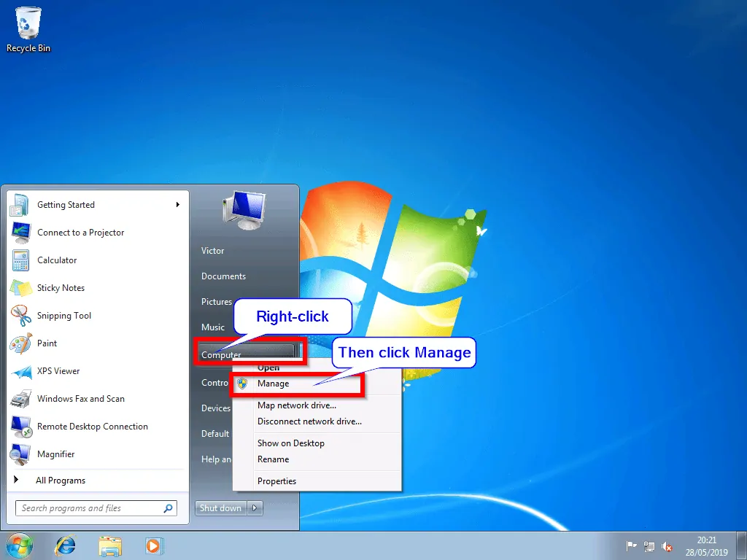Click the muted volume tray icon
The image size is (747, 560).
click(667, 546)
